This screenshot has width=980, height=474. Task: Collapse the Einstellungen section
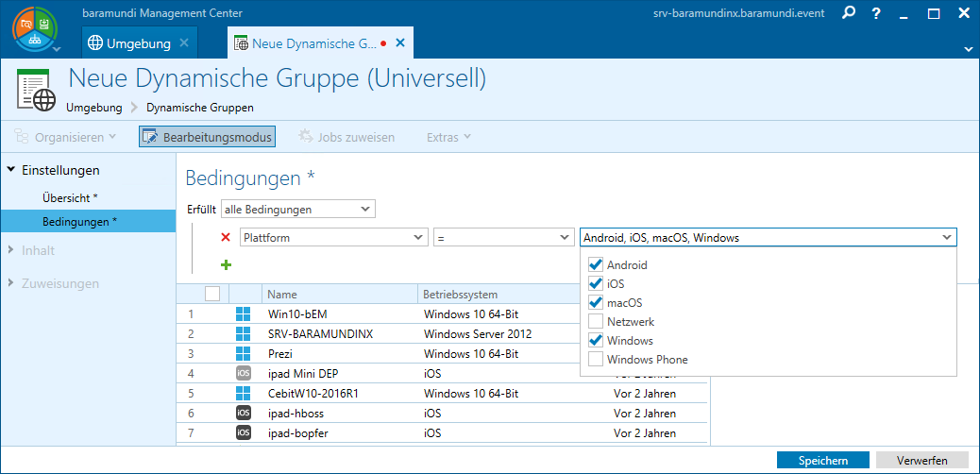11,169
